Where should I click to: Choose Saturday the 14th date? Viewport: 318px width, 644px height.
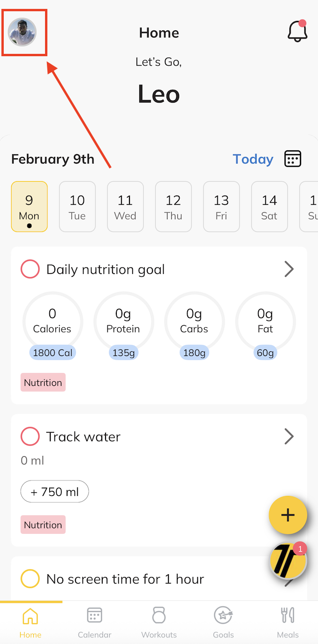click(x=269, y=207)
